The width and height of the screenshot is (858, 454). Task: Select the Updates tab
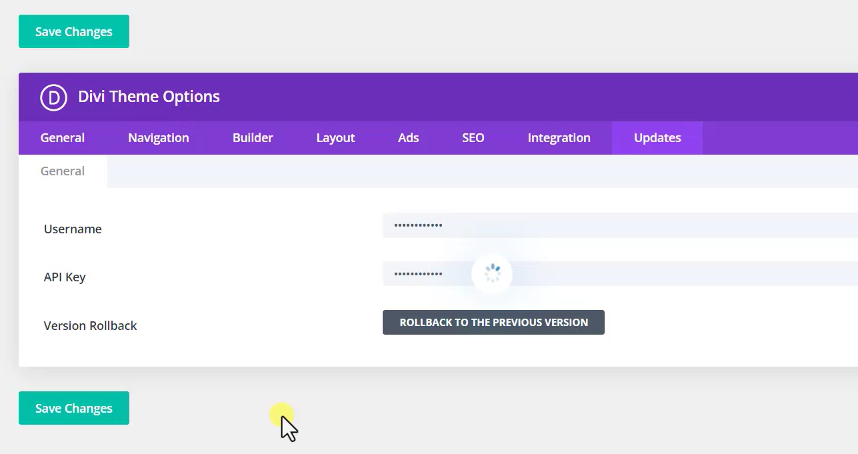coord(657,138)
